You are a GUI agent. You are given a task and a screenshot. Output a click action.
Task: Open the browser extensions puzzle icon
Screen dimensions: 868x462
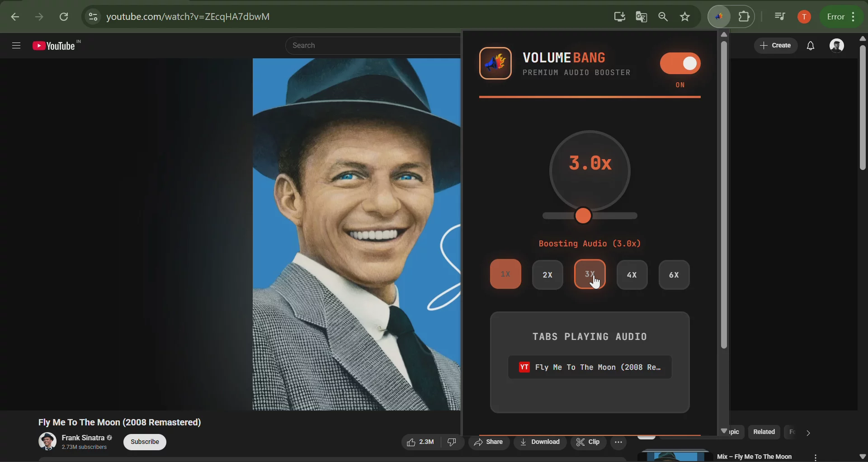tap(744, 17)
